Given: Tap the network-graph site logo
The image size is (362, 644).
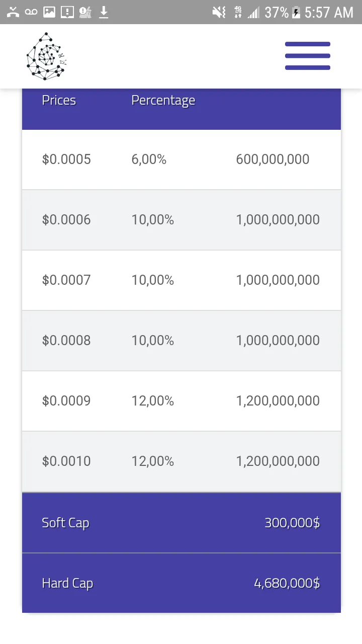Looking at the screenshot, I should [x=46, y=56].
